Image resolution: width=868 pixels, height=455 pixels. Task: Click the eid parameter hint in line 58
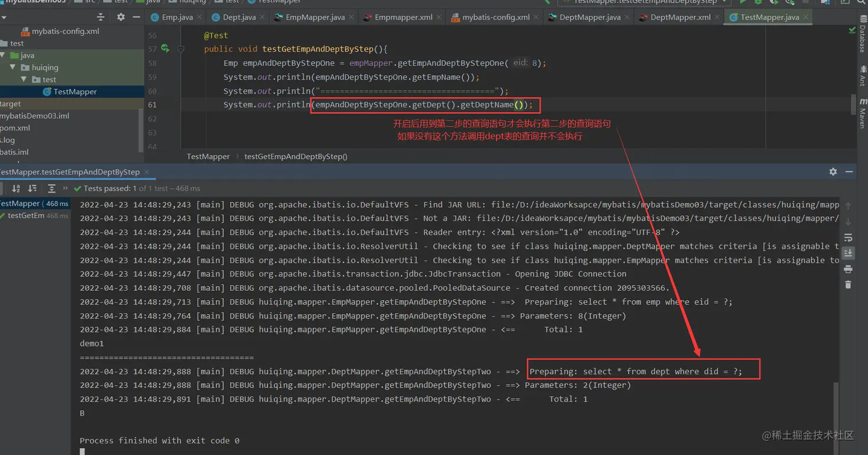pos(521,63)
